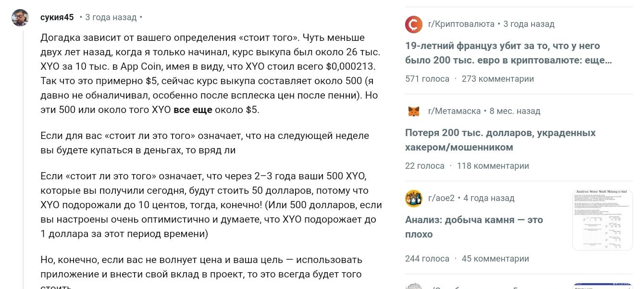Open the post about the 19-летний француз

[502, 53]
